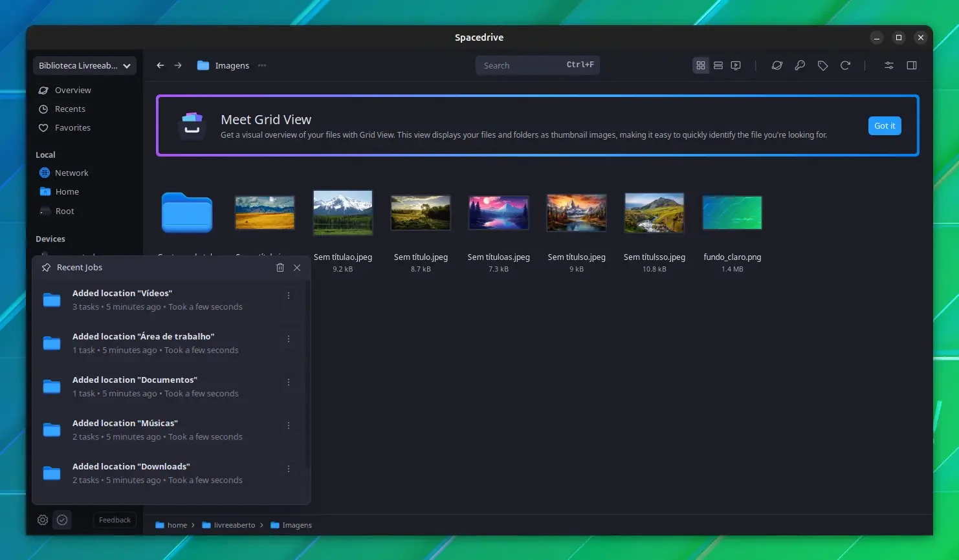The height and width of the screenshot is (560, 959).
Task: Click the tag assign icon in toolbar
Action: point(822,65)
